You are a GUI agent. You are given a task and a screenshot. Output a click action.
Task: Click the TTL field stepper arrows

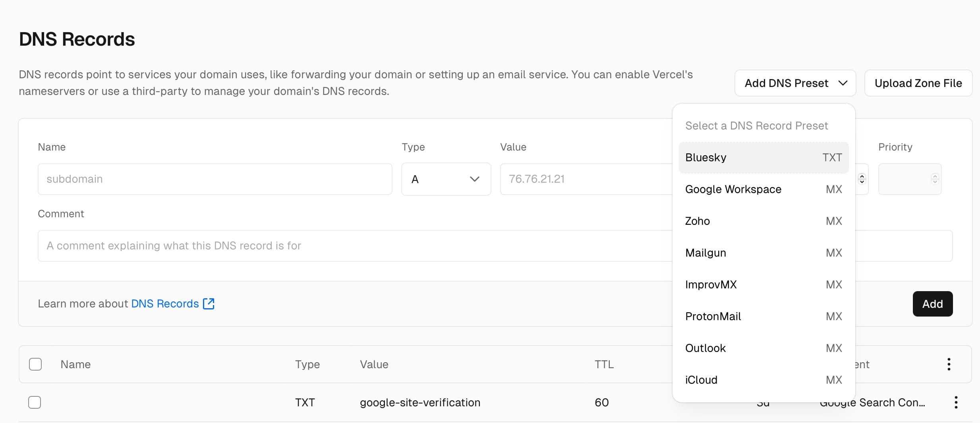(862, 179)
